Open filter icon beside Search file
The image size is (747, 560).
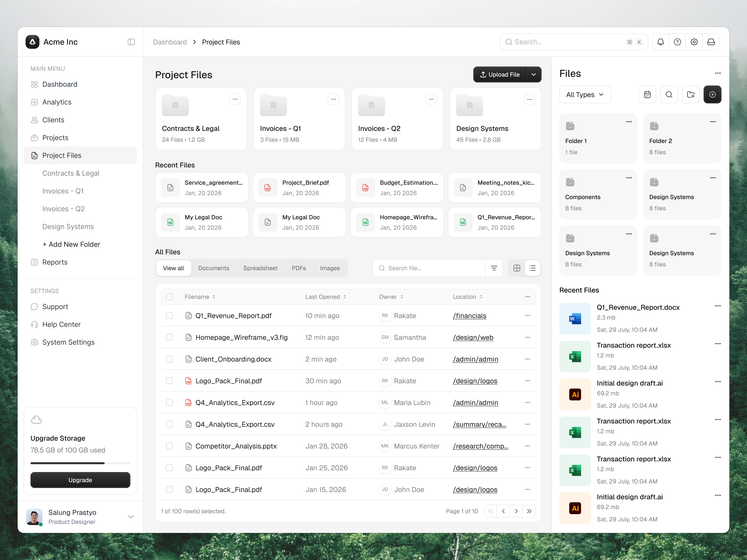pos(494,268)
